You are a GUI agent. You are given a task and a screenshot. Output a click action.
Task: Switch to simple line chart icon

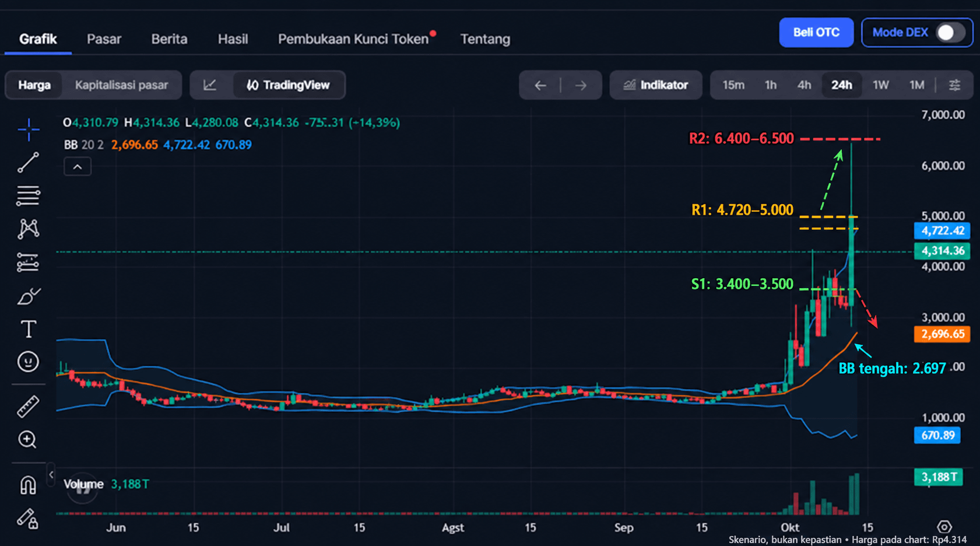pos(210,85)
